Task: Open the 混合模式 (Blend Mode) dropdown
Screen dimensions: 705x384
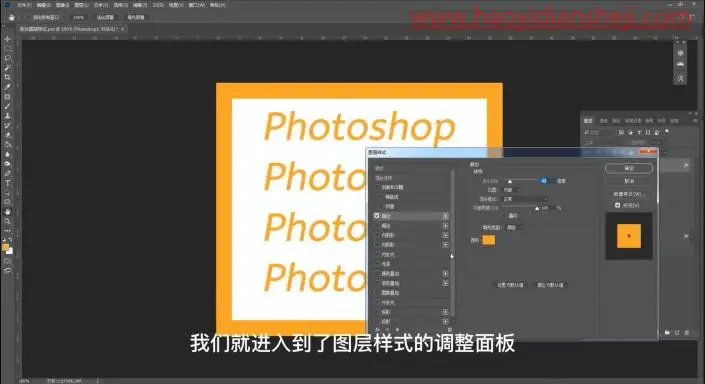Action: (x=525, y=199)
